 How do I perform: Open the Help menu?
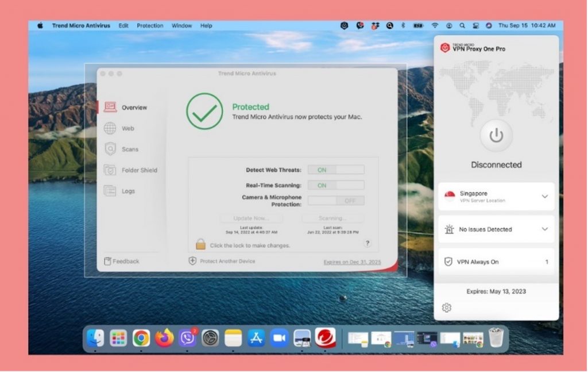click(x=206, y=26)
